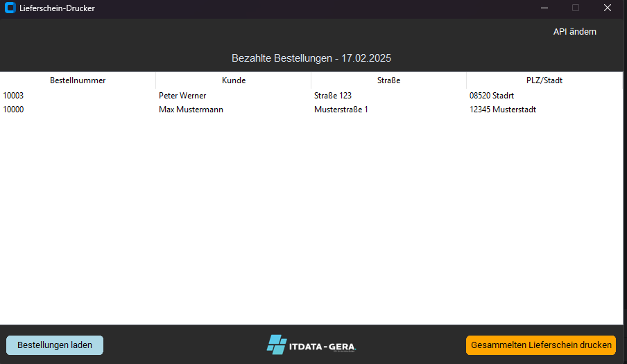
Task: Click customer name Peter Werner
Action: [x=182, y=96]
